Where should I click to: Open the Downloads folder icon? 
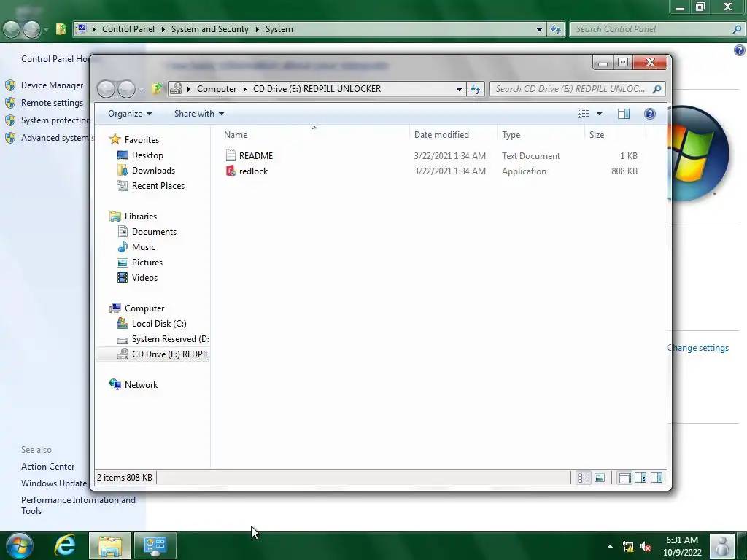tap(123, 171)
